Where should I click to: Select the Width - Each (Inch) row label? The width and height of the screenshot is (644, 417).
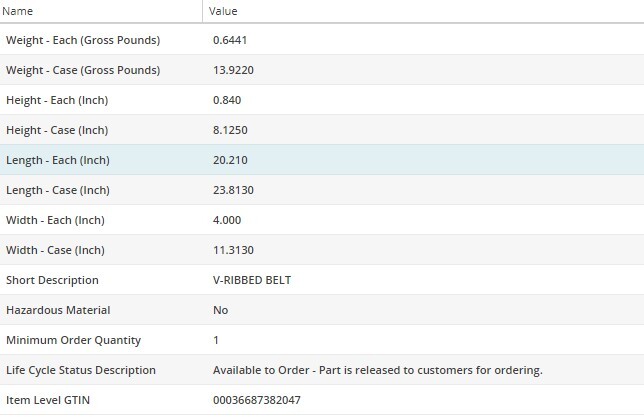55,220
